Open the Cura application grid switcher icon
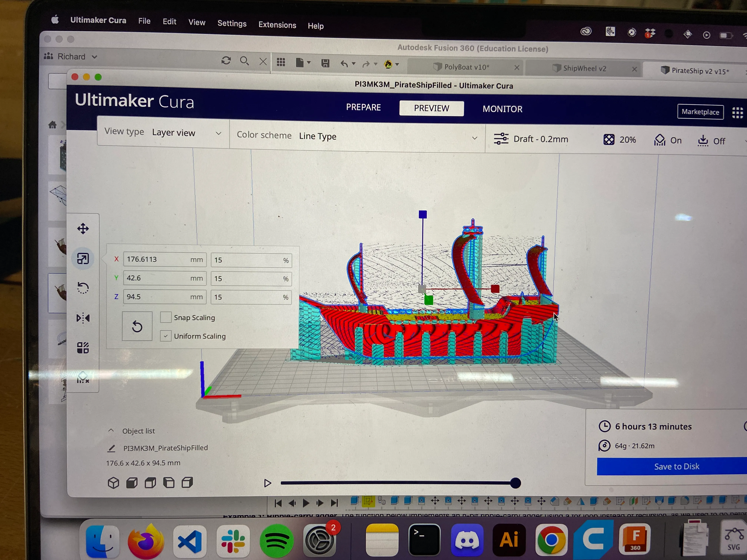The width and height of the screenshot is (747, 560). coord(737,113)
